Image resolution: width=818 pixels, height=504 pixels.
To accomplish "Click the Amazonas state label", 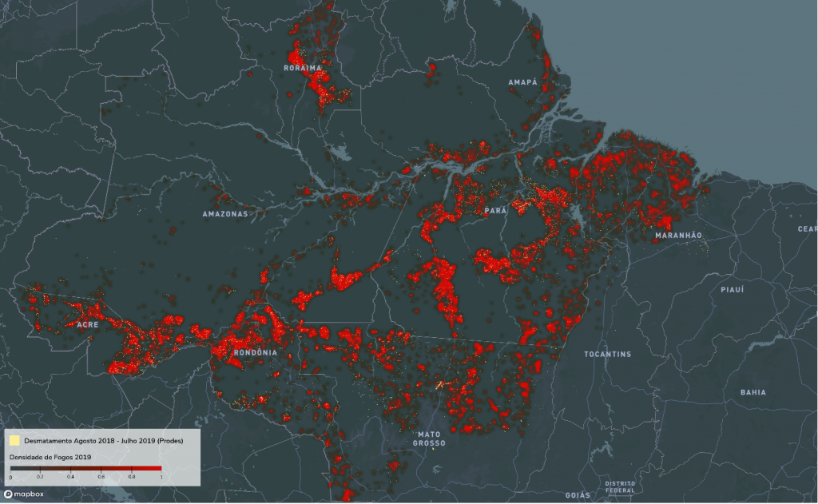I will click(224, 214).
